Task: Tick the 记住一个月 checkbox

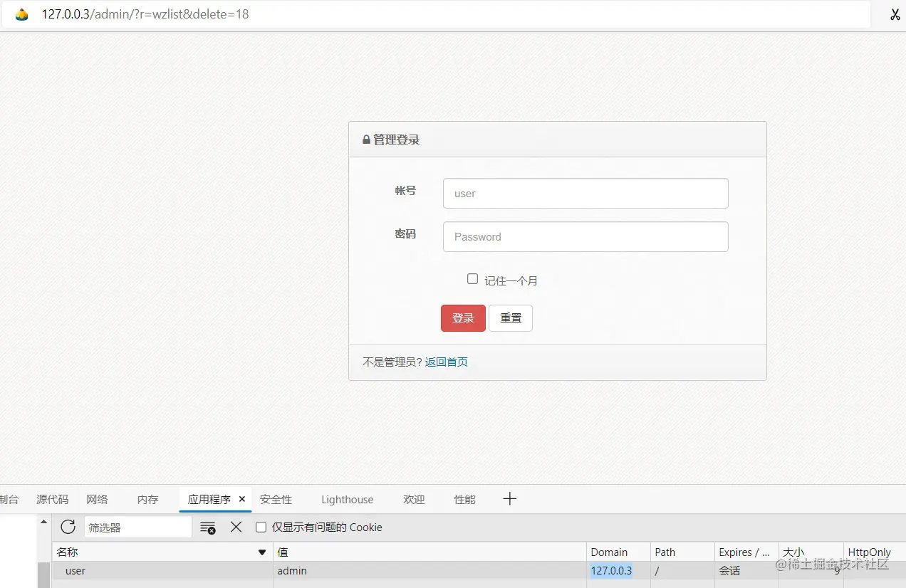Action: pos(472,279)
